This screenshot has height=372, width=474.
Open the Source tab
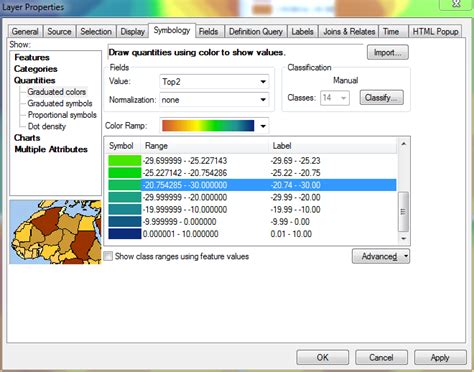click(x=60, y=32)
